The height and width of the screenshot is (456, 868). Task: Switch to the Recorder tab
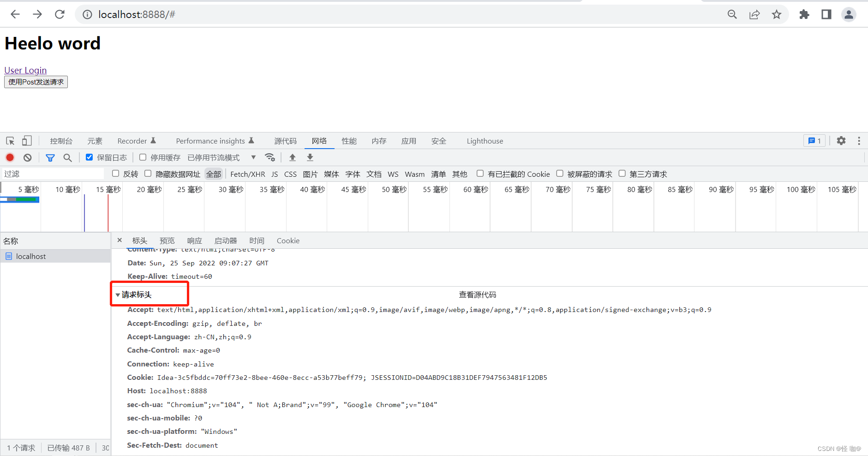tap(137, 141)
